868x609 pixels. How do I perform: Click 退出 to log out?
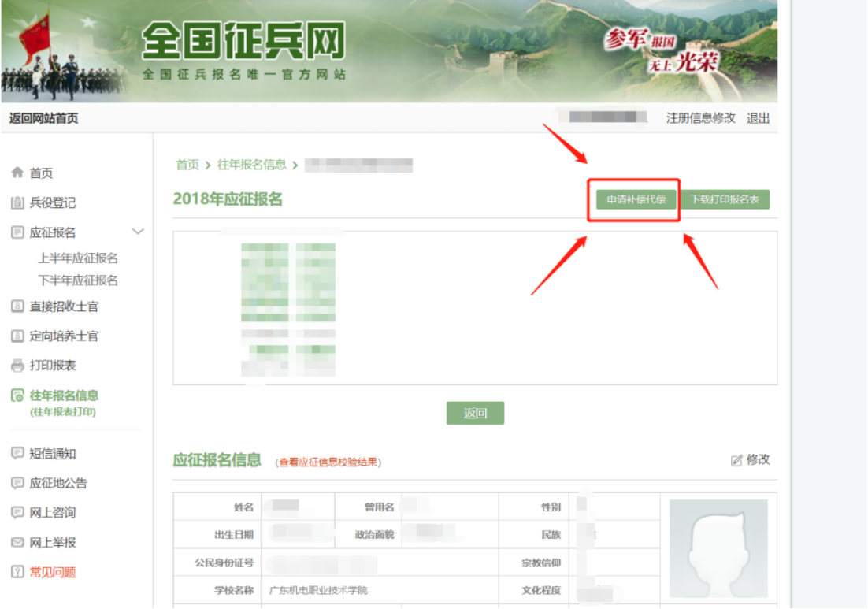[758, 118]
